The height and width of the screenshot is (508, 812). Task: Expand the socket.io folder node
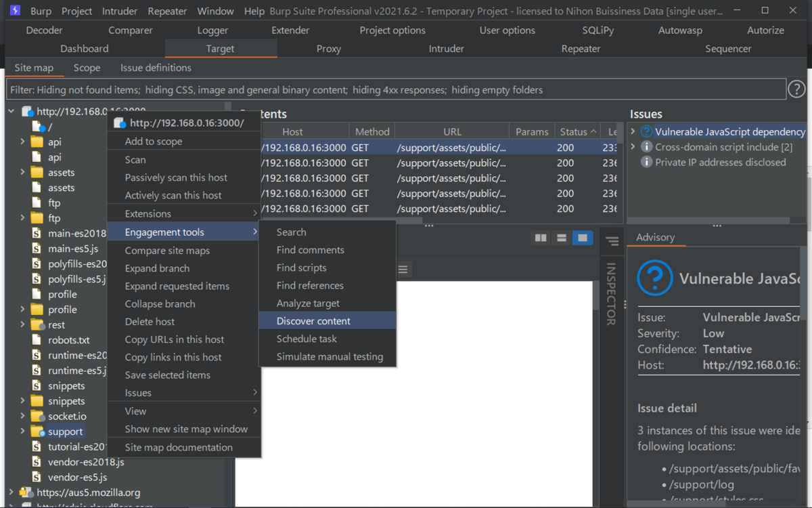pos(22,416)
